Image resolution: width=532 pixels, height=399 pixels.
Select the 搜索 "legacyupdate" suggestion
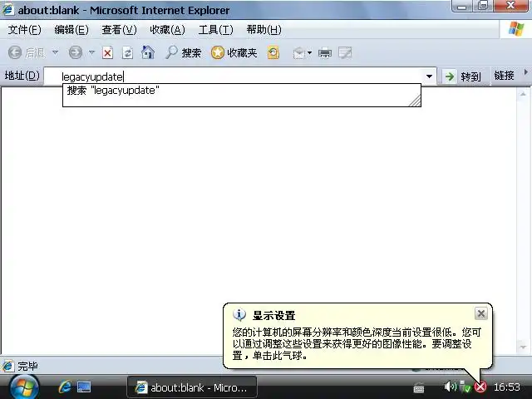point(242,91)
